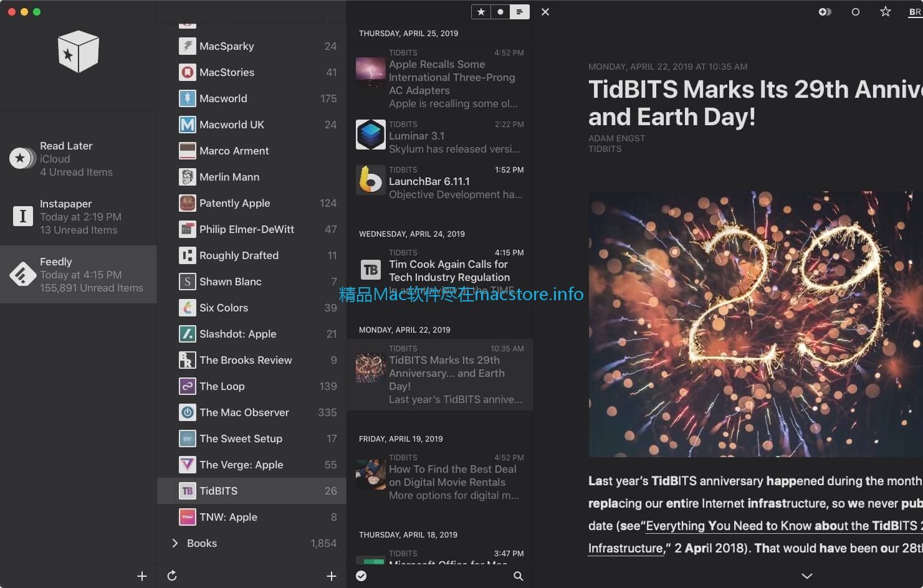Close the article with the X icon
Image resolution: width=923 pixels, height=588 pixels.
pyautogui.click(x=545, y=12)
